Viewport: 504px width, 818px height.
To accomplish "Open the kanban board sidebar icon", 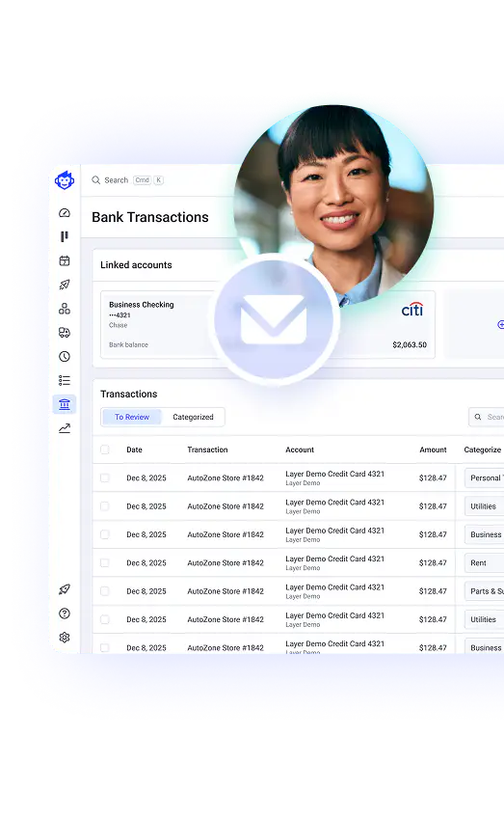I will (x=65, y=237).
